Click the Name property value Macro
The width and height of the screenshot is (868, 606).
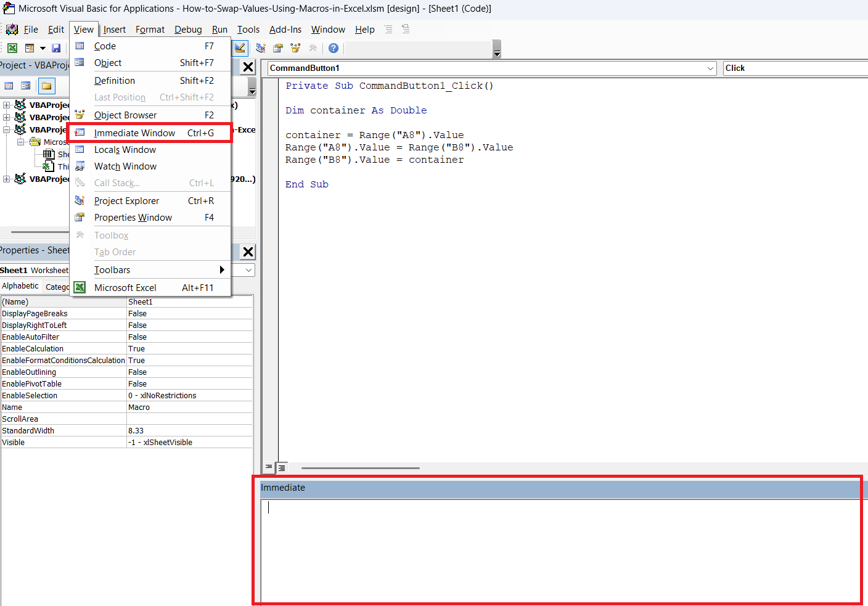(x=190, y=407)
